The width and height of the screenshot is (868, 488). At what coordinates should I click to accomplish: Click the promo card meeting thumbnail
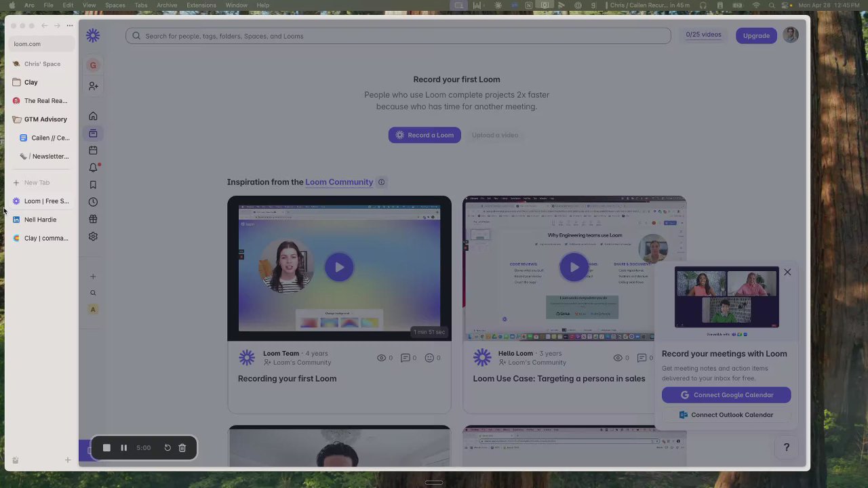726,297
